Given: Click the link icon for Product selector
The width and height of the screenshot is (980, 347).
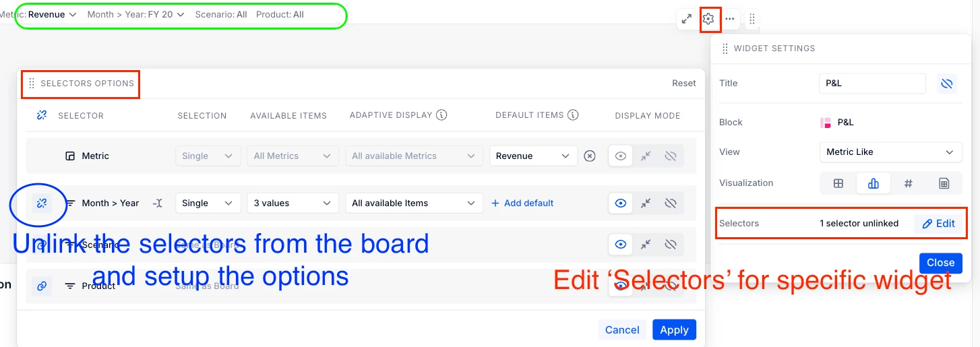Looking at the screenshot, I should click(42, 286).
